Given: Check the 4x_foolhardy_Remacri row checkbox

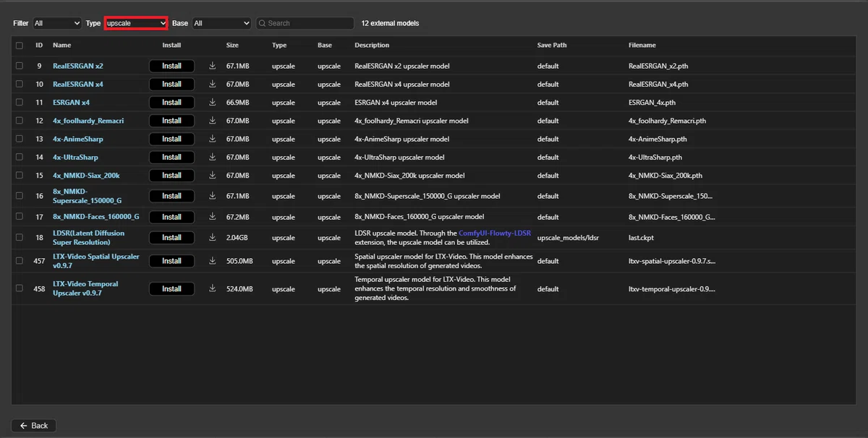Looking at the screenshot, I should tap(20, 121).
